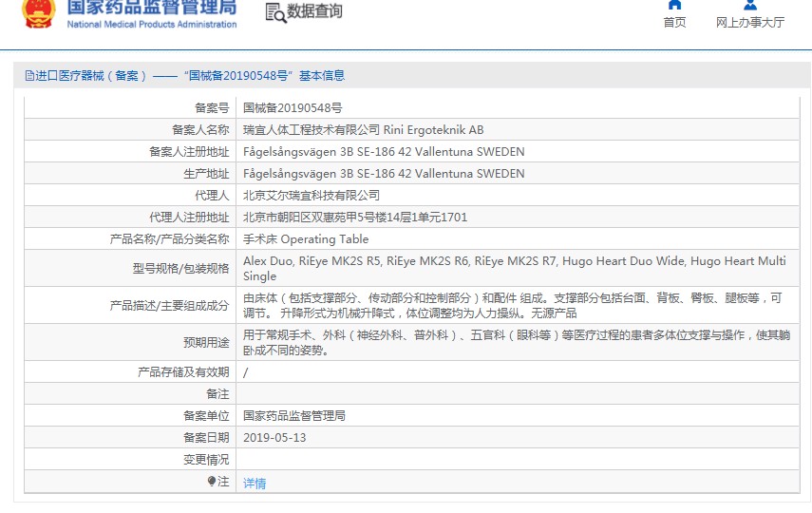The width and height of the screenshot is (812, 513).
Task: Click the national emblem logo
Action: (39, 13)
